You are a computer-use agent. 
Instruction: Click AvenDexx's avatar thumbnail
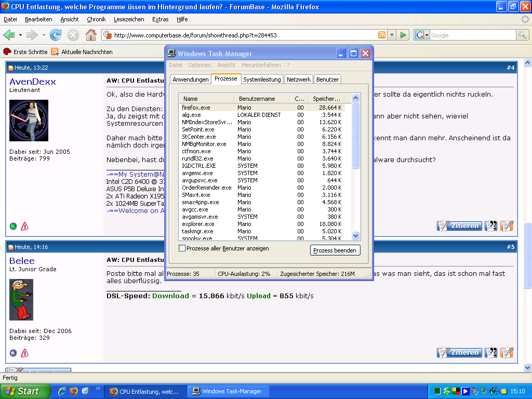coord(29,121)
